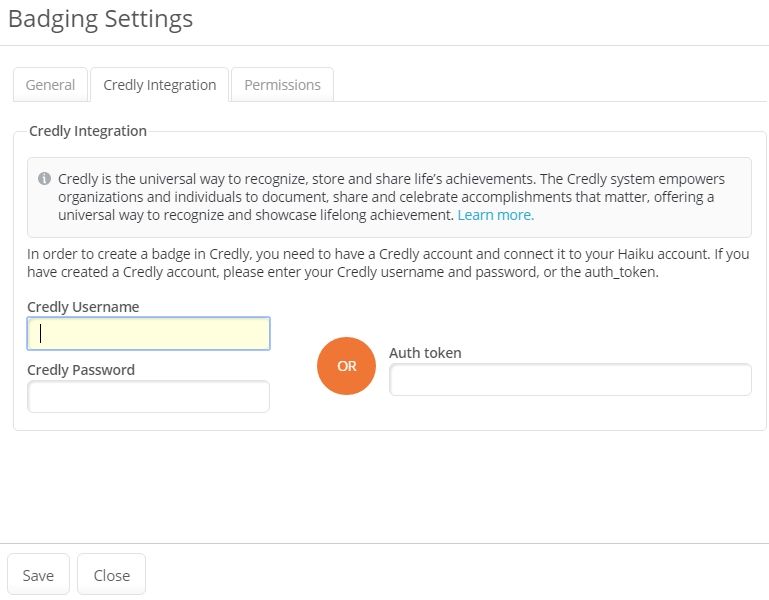769x600 pixels.
Task: Click the 'Credly is the universal way' description
Action: click(x=391, y=197)
